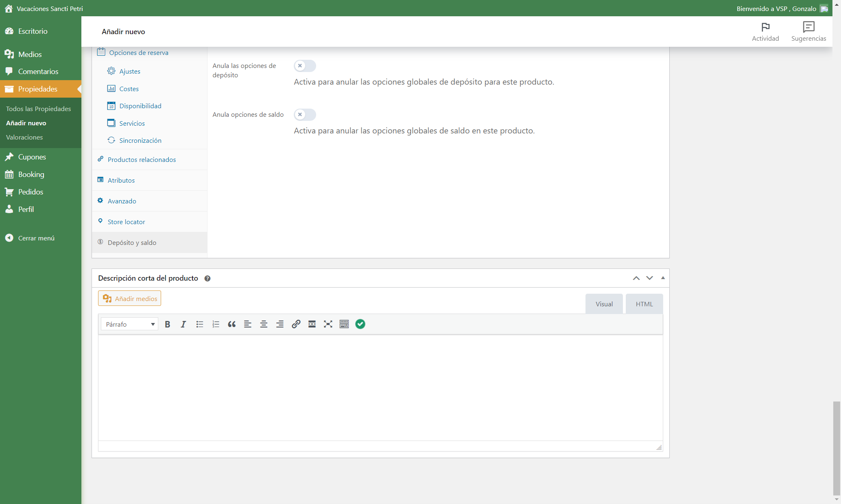Viewport: 841px width, 504px height.
Task: Click the Bold formatting icon
Action: (167, 324)
